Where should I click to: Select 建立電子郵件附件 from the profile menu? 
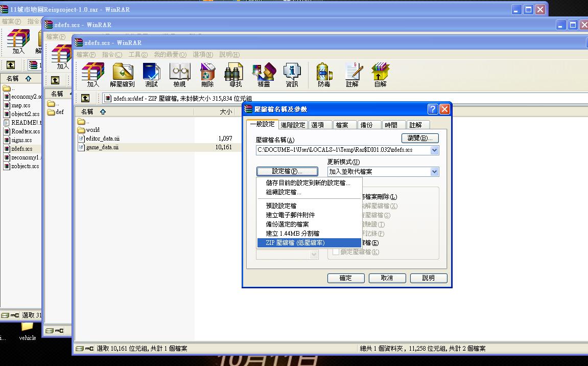click(290, 215)
